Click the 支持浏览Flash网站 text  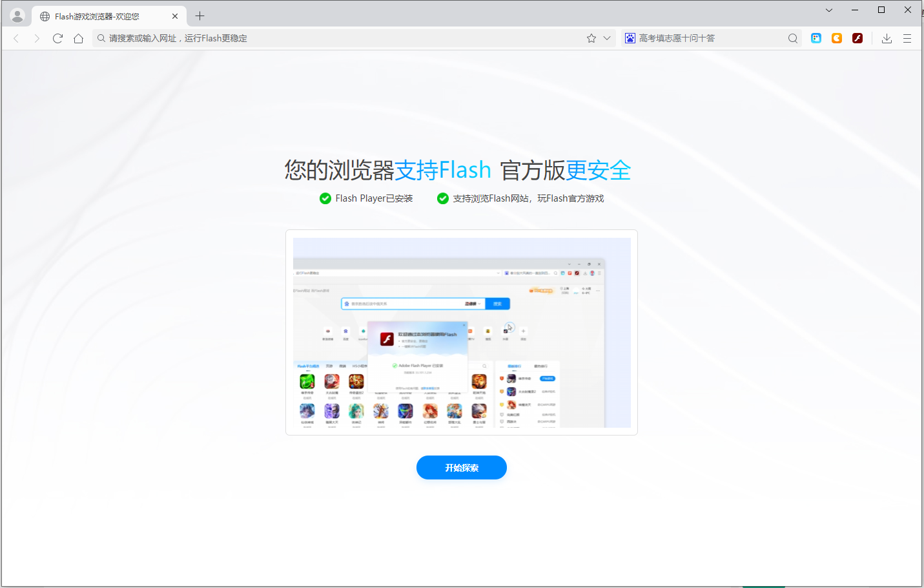[528, 198]
